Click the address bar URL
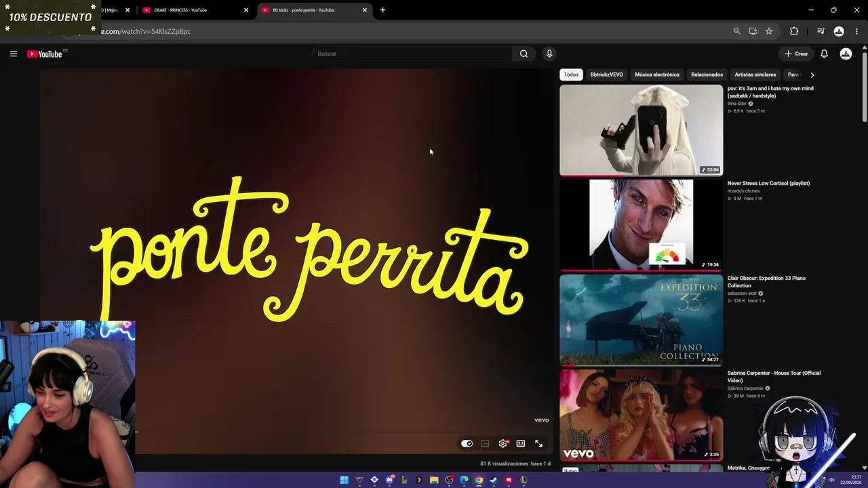 coord(146,31)
